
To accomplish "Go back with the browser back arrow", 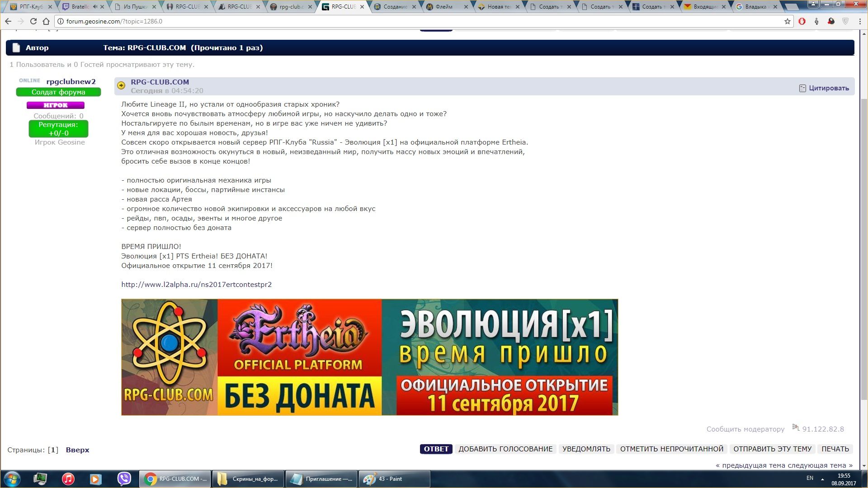I will [8, 21].
